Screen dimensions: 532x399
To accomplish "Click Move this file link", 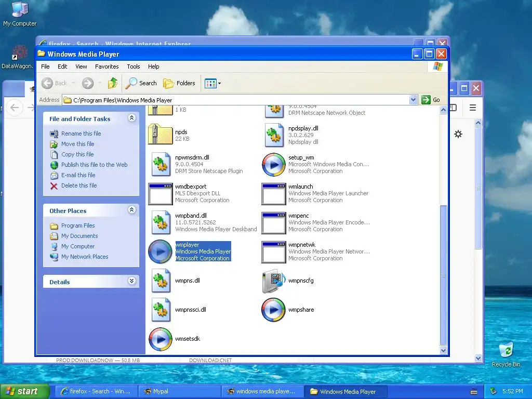I will point(78,144).
